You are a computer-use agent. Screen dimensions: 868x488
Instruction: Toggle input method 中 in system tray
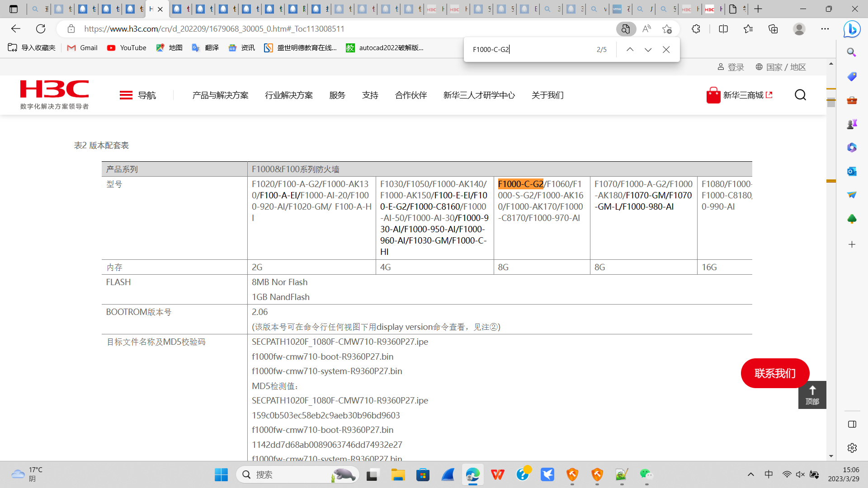(769, 474)
